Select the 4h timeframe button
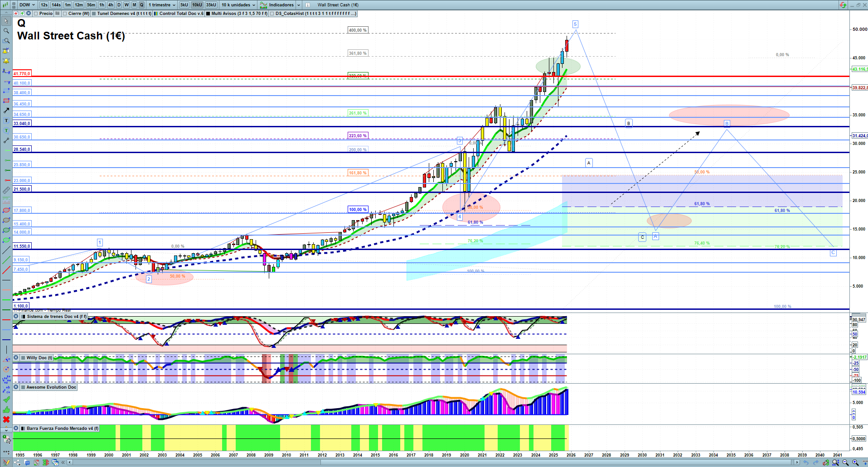 click(x=111, y=5)
